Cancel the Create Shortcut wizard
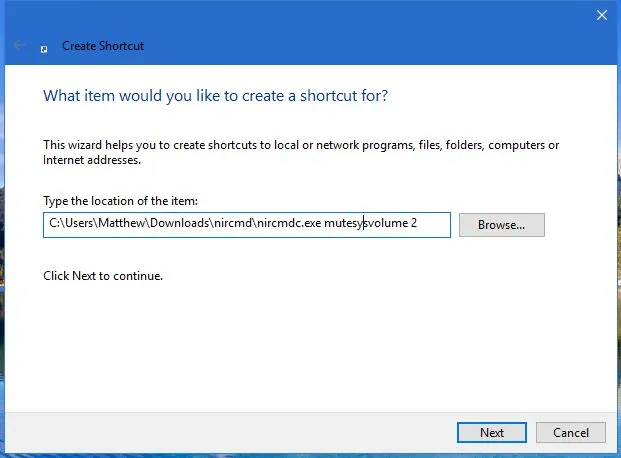The height and width of the screenshot is (458, 621). (570, 432)
